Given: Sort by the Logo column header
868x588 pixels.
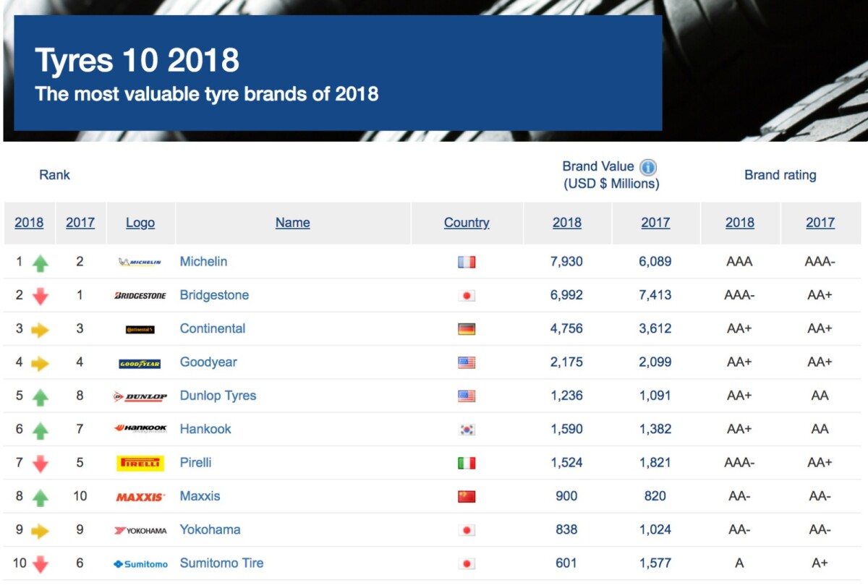Looking at the screenshot, I should click(x=140, y=223).
